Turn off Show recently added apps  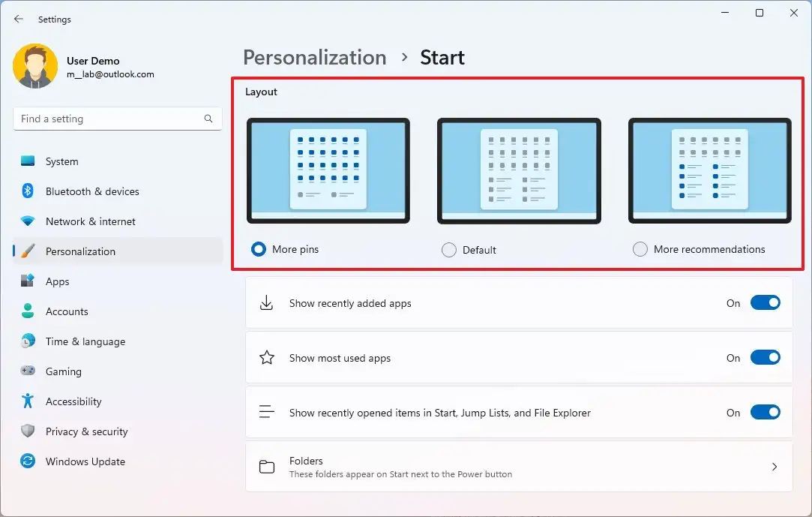point(765,303)
